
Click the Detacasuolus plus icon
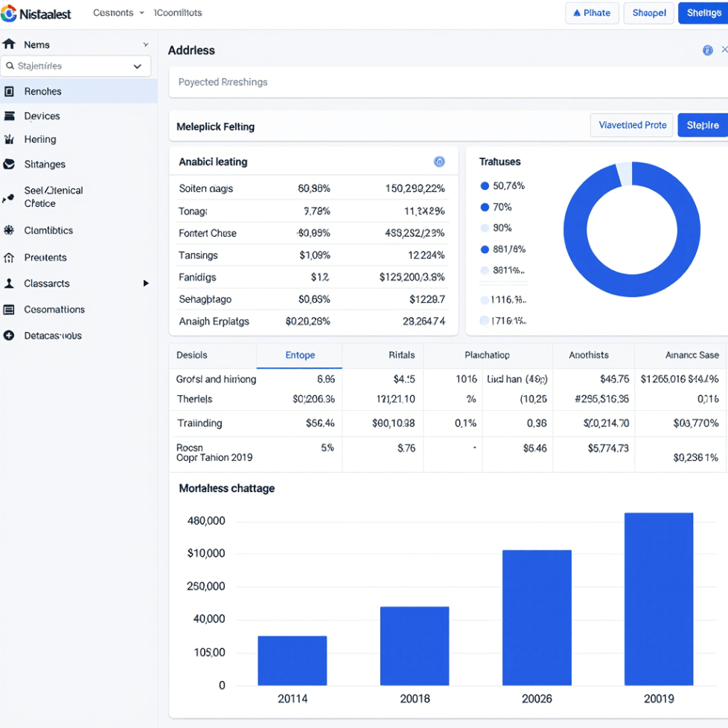[x=9, y=336]
